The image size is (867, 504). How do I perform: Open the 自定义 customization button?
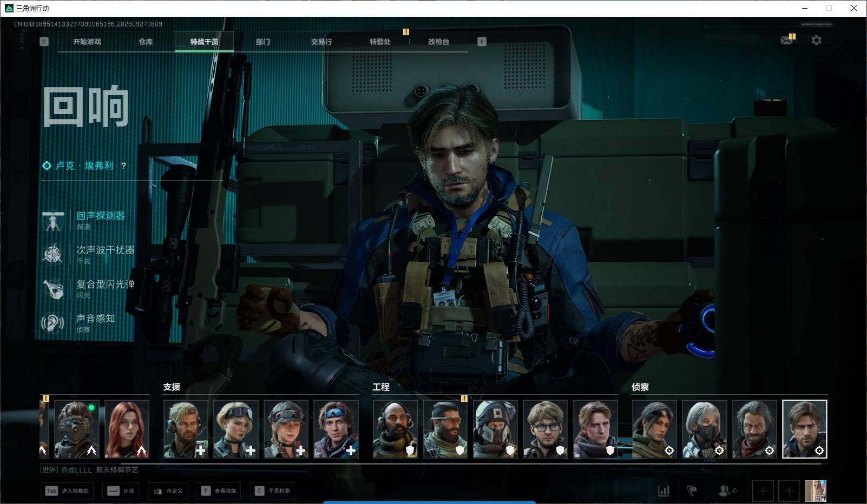pyautogui.click(x=168, y=490)
